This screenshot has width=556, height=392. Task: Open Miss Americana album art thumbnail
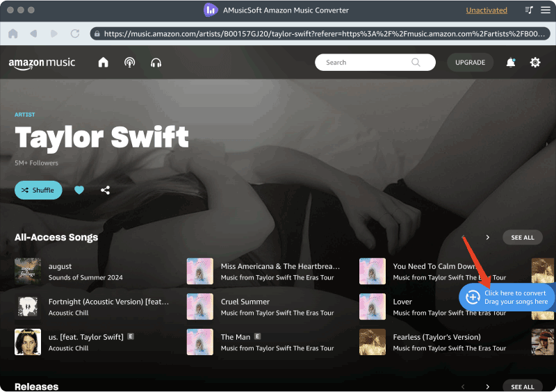(x=200, y=271)
